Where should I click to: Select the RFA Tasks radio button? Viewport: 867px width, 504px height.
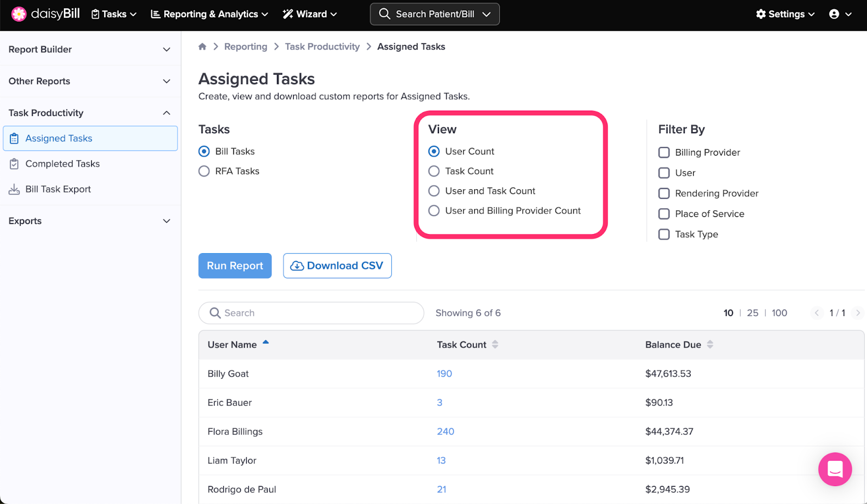[x=204, y=171]
